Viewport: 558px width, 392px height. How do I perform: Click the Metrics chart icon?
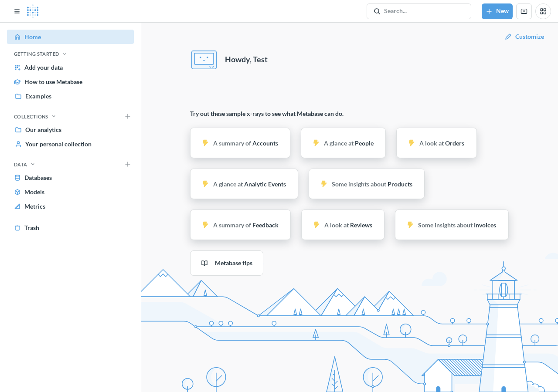tap(17, 206)
